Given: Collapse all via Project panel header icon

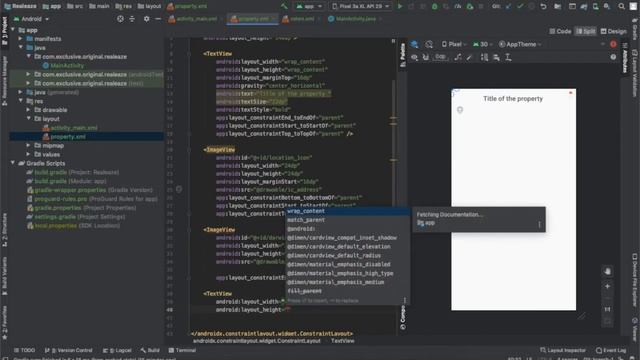Looking at the screenshot, I should (x=132, y=19).
